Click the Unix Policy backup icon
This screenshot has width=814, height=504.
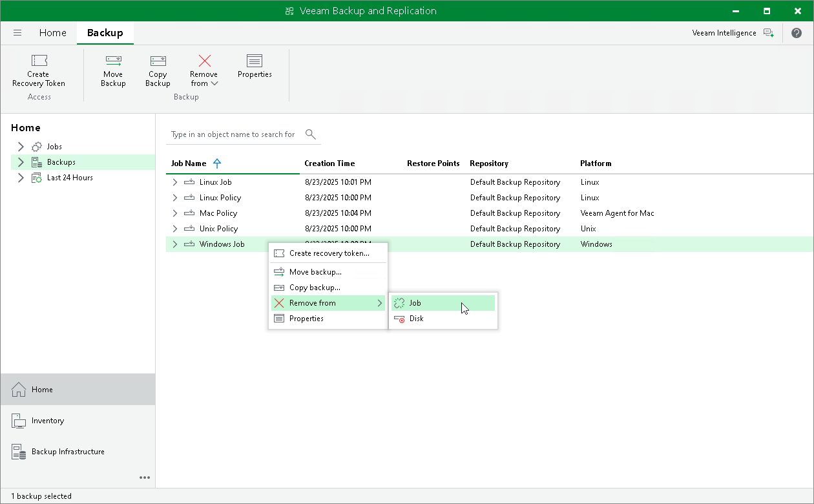189,229
